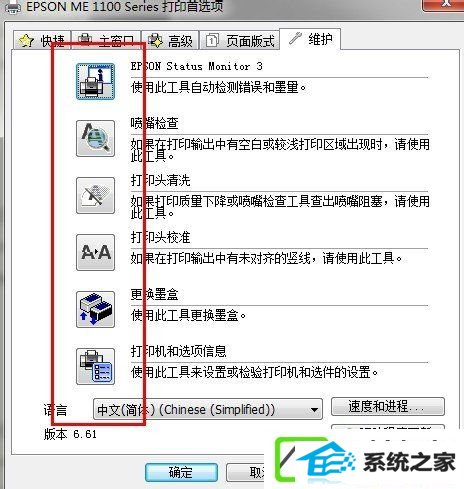Click the 中文(简体) language combo box
This screenshot has width=464, height=489.
pyautogui.click(x=208, y=409)
